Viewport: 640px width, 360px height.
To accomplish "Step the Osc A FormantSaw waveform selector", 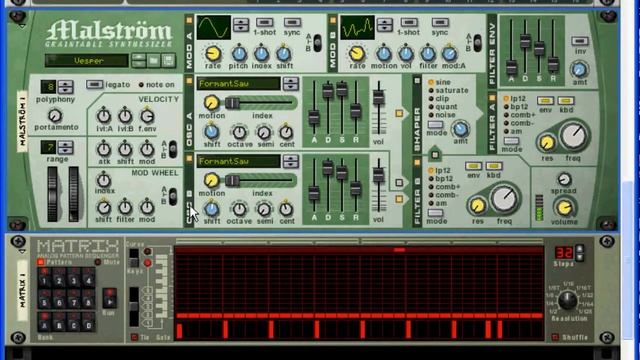I will [x=291, y=84].
